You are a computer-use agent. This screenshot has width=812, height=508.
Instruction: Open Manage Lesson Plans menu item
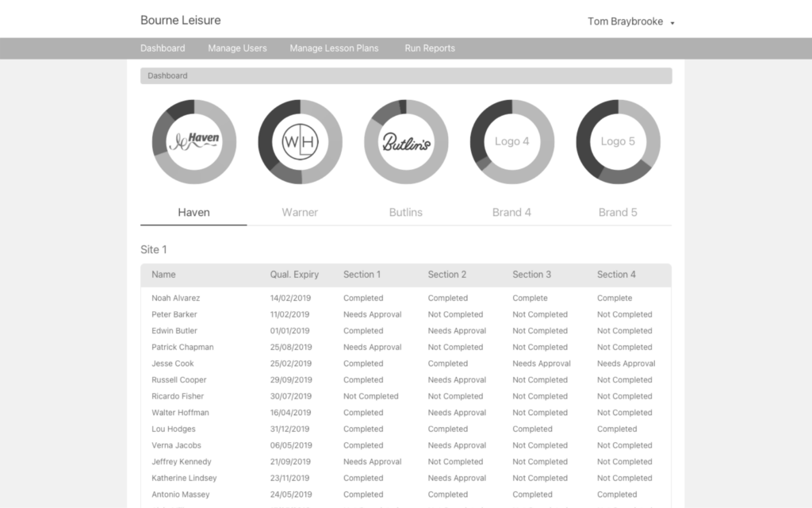pyautogui.click(x=334, y=48)
